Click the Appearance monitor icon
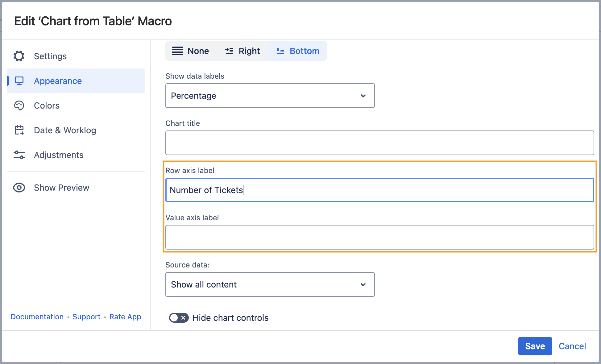This screenshot has width=601, height=364. (x=19, y=81)
